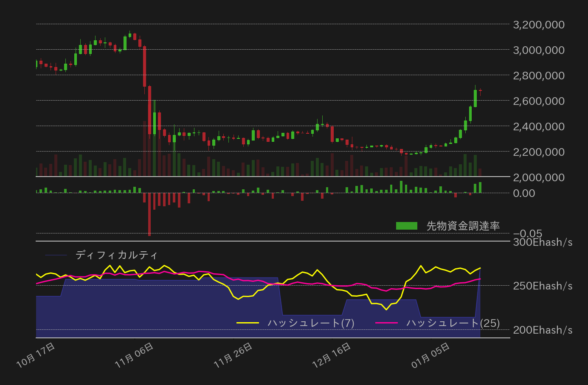The image size is (588, 385).
Task: Click the 2,800,000 price axis label
Action: tap(539, 76)
